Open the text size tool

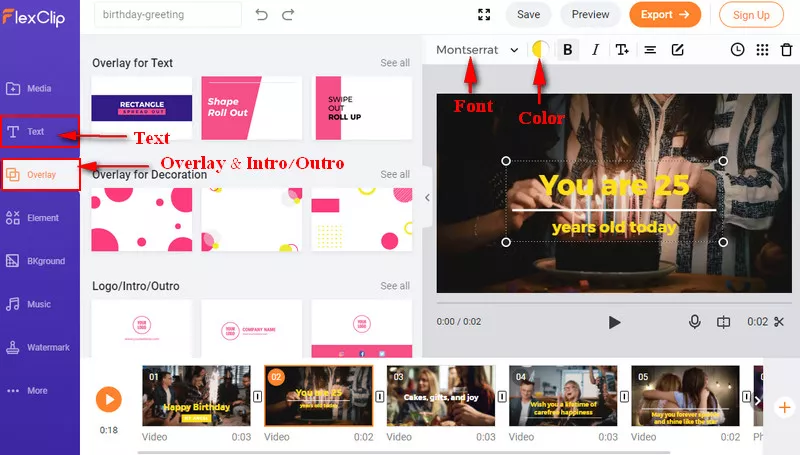pyautogui.click(x=622, y=49)
